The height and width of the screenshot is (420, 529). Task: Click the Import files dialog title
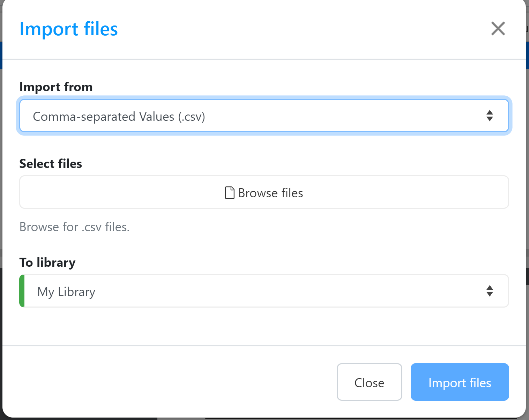(x=69, y=29)
